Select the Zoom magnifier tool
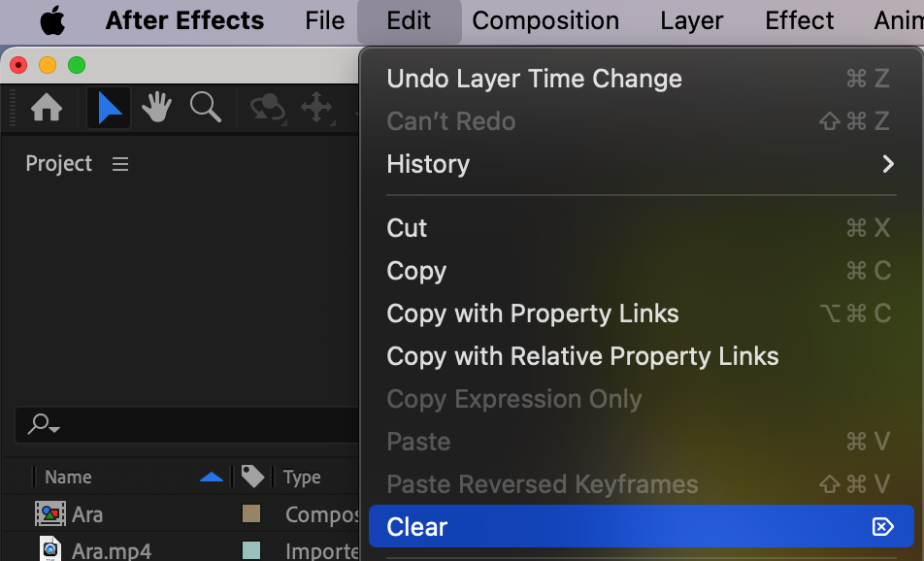The image size is (924, 561). coord(206,108)
